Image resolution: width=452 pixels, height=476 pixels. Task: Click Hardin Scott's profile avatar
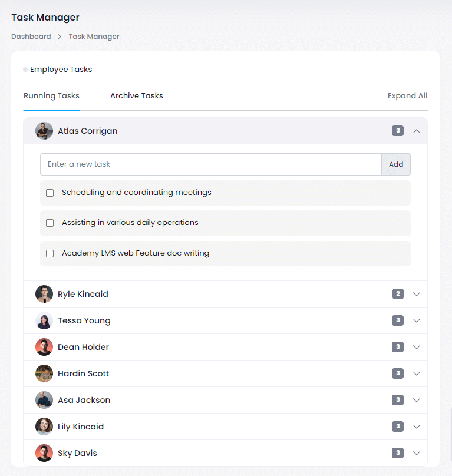tap(44, 373)
